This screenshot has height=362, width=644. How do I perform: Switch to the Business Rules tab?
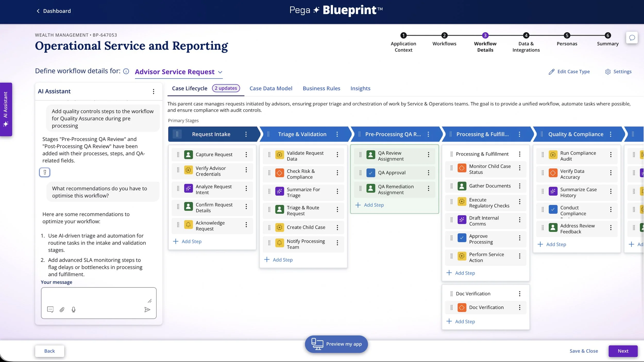(x=321, y=88)
